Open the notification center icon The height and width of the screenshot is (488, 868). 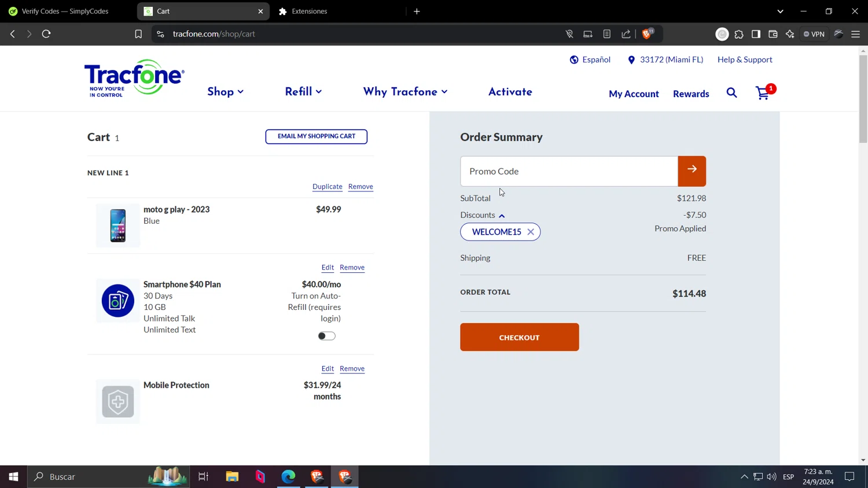pos(849,476)
